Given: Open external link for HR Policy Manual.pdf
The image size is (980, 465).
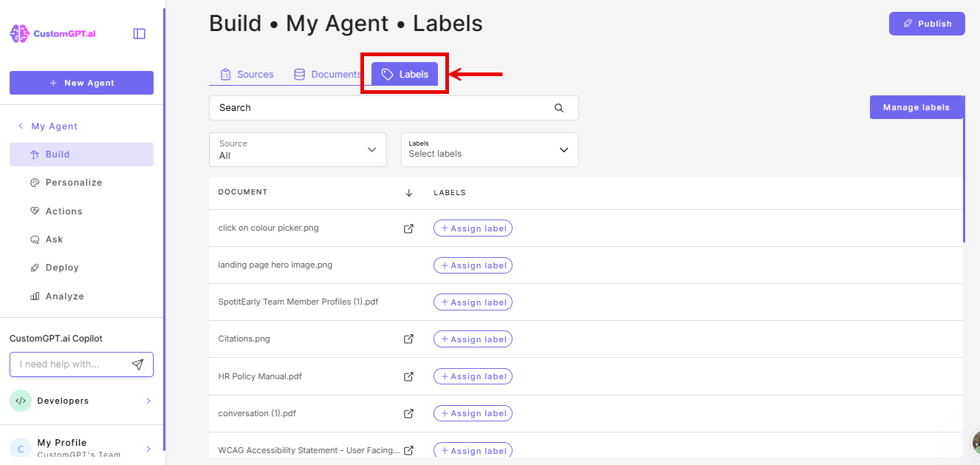Looking at the screenshot, I should (x=408, y=376).
